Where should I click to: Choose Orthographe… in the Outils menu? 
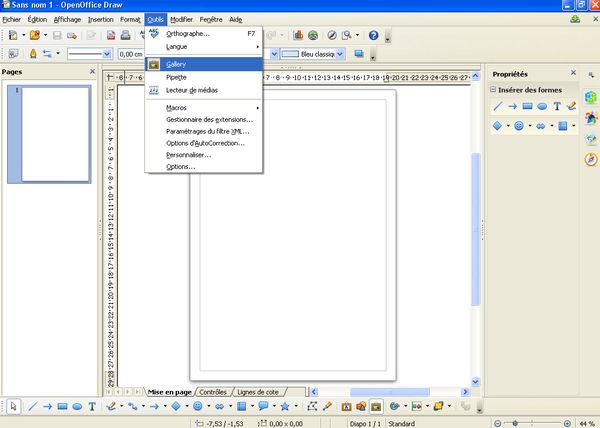click(204, 34)
